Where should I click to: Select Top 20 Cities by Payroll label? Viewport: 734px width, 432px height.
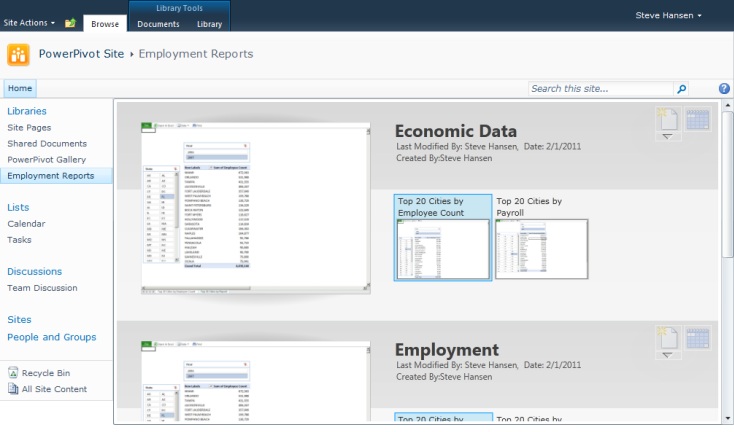529,207
